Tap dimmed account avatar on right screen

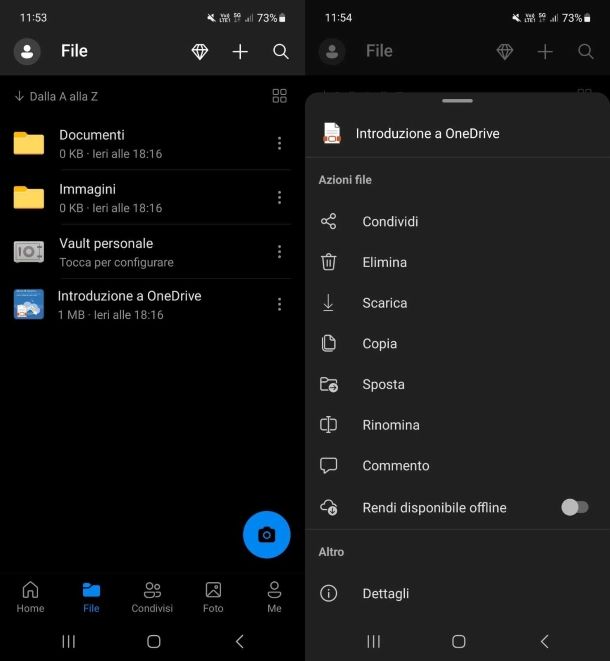332,51
